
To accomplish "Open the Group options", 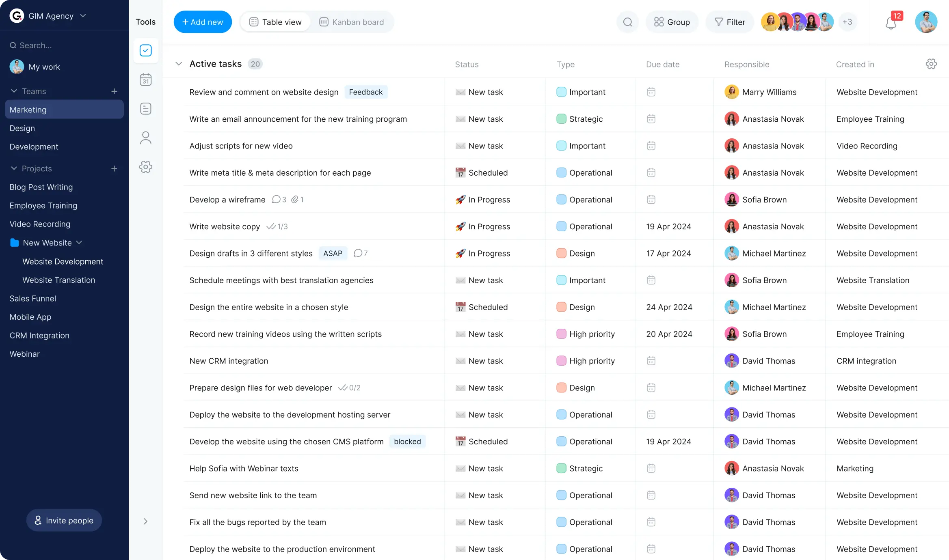I will tap(672, 22).
